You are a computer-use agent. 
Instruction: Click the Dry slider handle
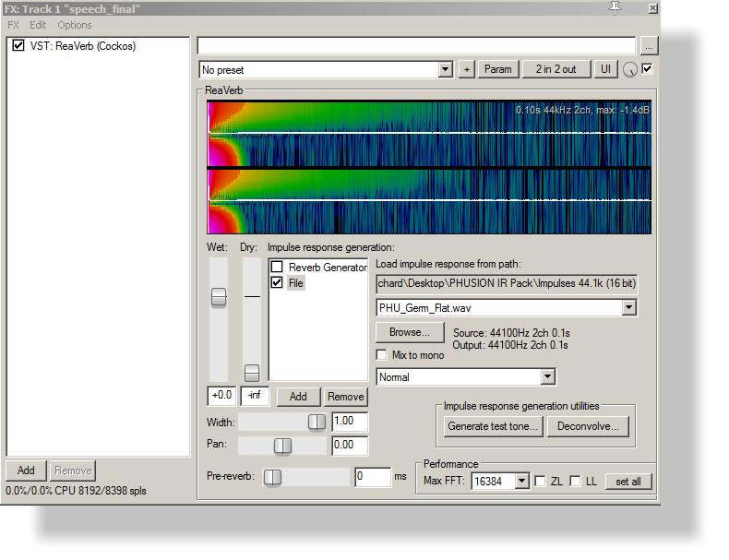click(x=252, y=373)
